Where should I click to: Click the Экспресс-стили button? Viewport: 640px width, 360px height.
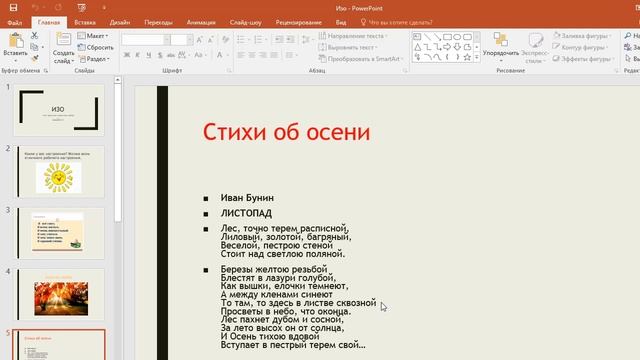(536, 48)
